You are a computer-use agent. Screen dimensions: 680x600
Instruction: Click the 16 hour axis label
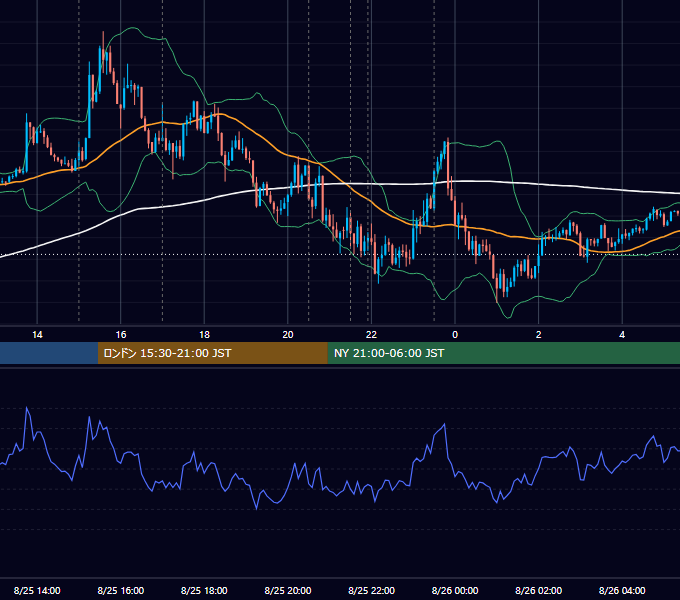tap(121, 335)
